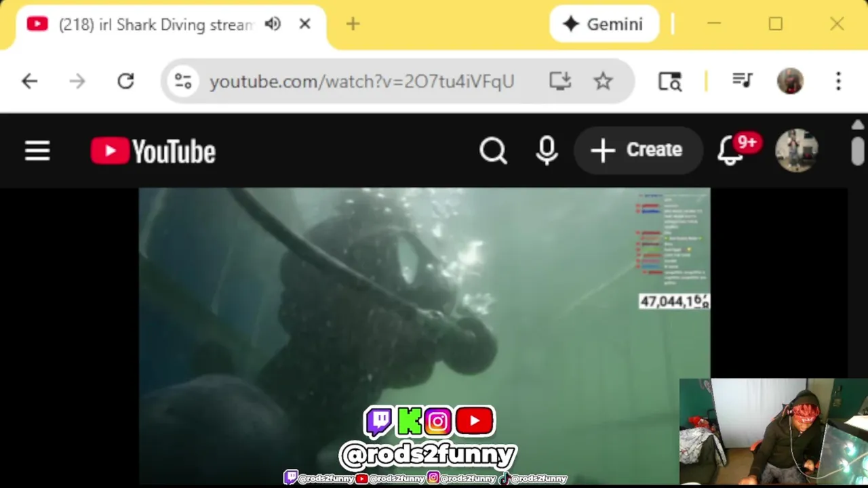This screenshot has width=868, height=488.
Task: Bookmark this page with the star
Action: click(603, 81)
